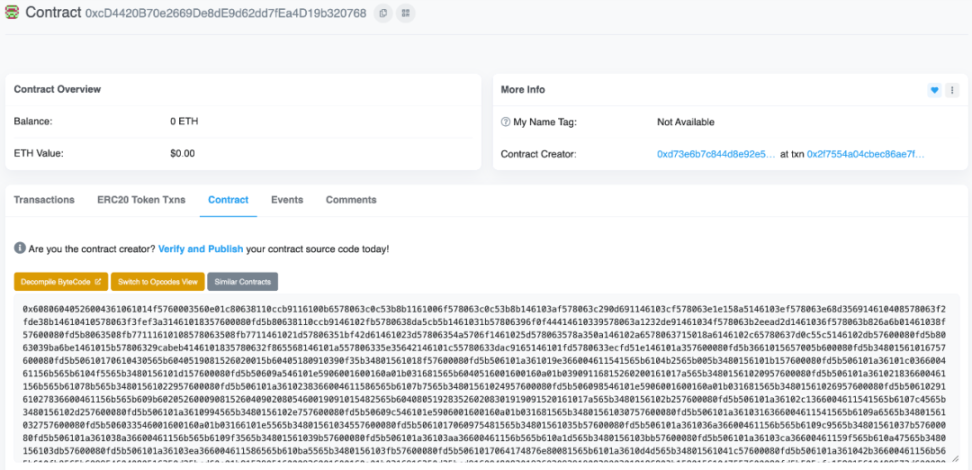The height and width of the screenshot is (470, 972).
Task: View the Events tab
Action: tap(287, 200)
